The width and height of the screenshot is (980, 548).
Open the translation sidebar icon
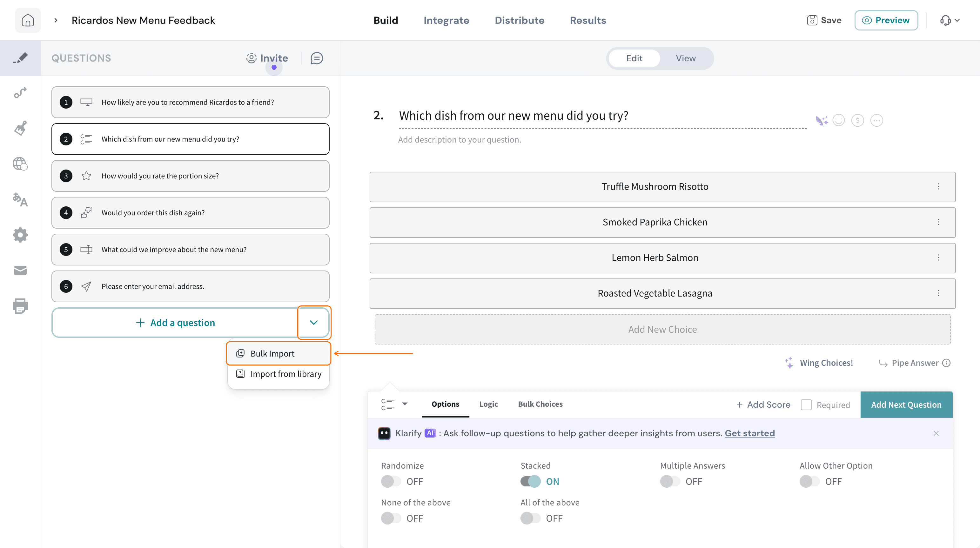[x=20, y=199]
